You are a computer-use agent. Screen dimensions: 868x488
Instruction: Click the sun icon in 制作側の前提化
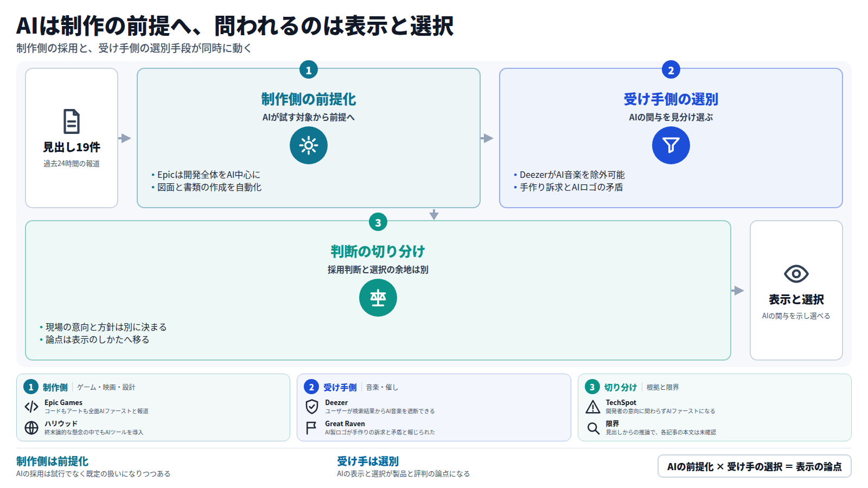click(309, 145)
